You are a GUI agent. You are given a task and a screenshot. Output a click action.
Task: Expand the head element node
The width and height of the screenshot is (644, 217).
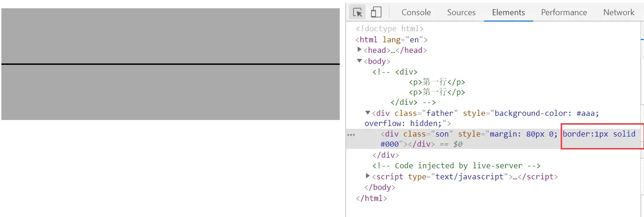pyautogui.click(x=360, y=50)
